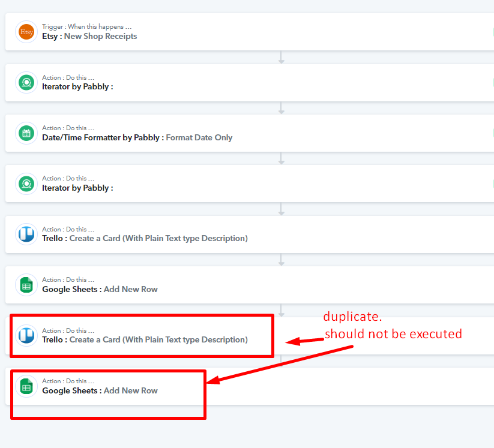Click the Etsy app icon in the trigger step
The image size is (494, 448).
26,32
